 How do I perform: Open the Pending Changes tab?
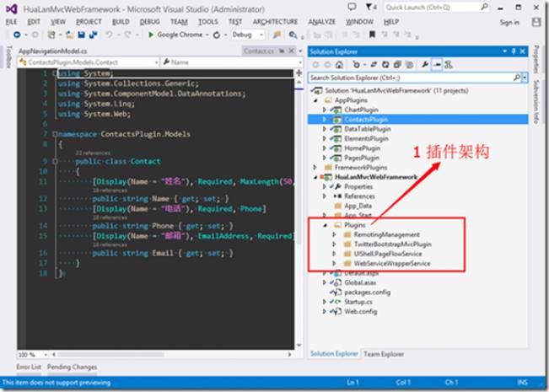tap(73, 367)
